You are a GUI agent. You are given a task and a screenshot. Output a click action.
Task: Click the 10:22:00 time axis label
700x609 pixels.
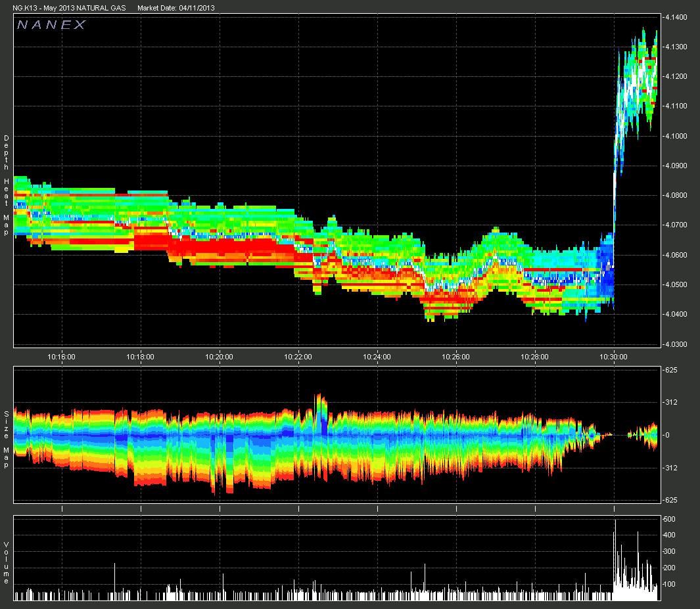click(x=298, y=357)
